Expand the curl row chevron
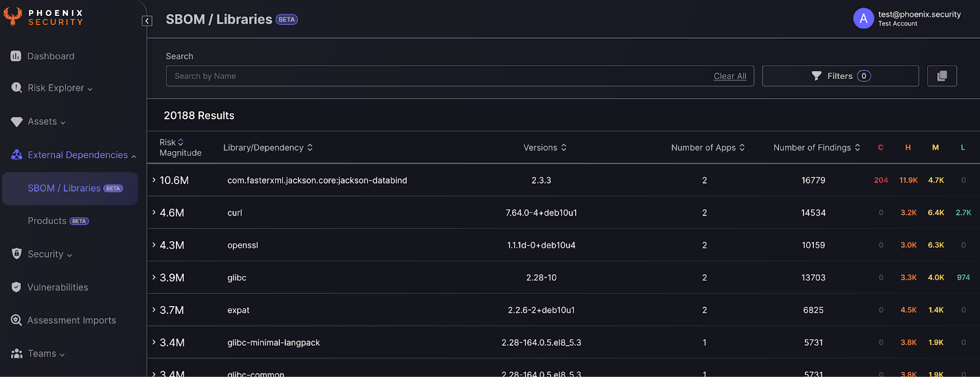This screenshot has height=377, width=980. point(154,212)
